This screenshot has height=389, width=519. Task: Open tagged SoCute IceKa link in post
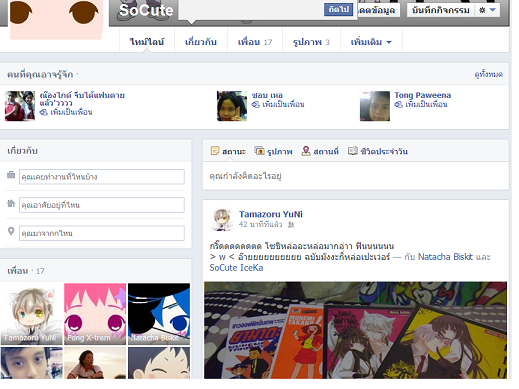(x=236, y=268)
